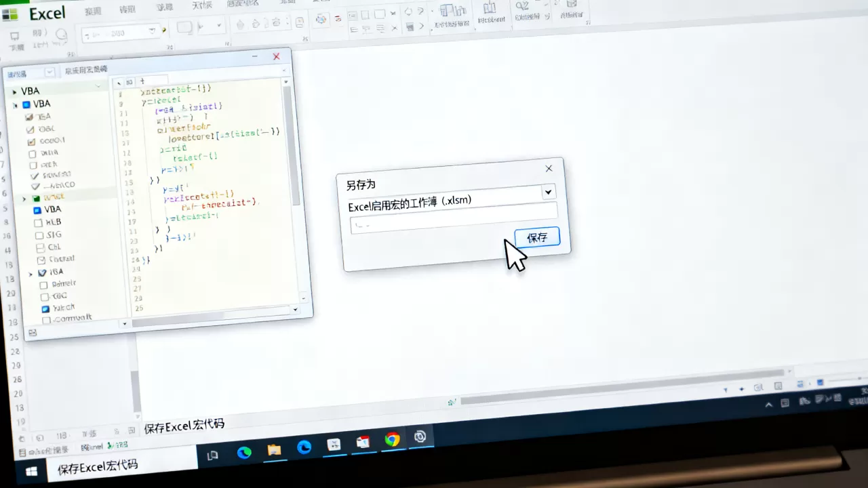
Task: Click the circular settings icon in taskbar
Action: pos(420,436)
